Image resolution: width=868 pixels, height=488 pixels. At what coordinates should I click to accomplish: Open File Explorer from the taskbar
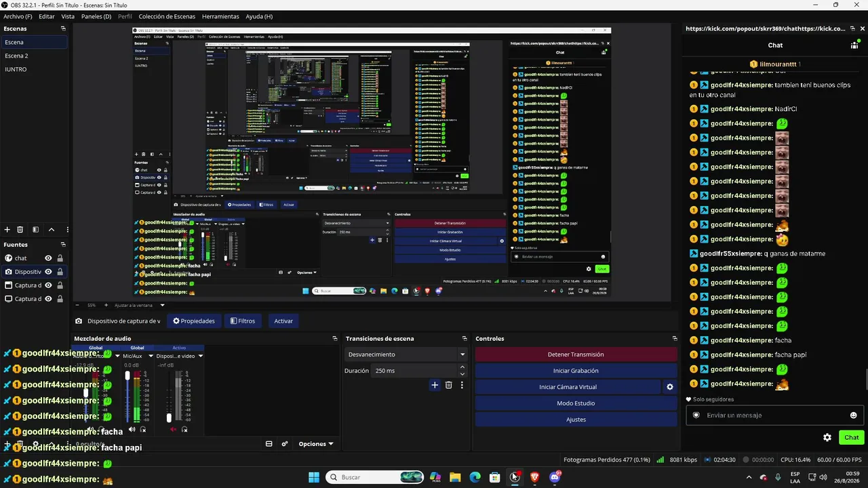(x=455, y=477)
